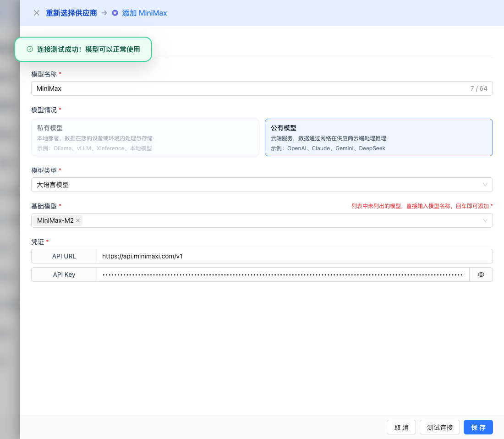Viewport: 504px width, 439px height.
Task: Go back via the 重新选择供应商 link
Action: 71,13
